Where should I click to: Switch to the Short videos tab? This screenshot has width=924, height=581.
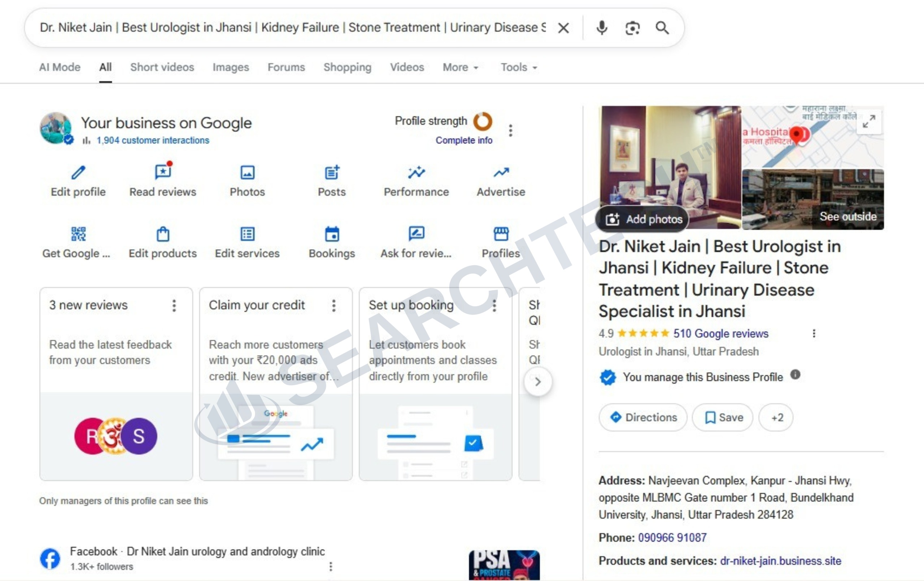pos(162,67)
